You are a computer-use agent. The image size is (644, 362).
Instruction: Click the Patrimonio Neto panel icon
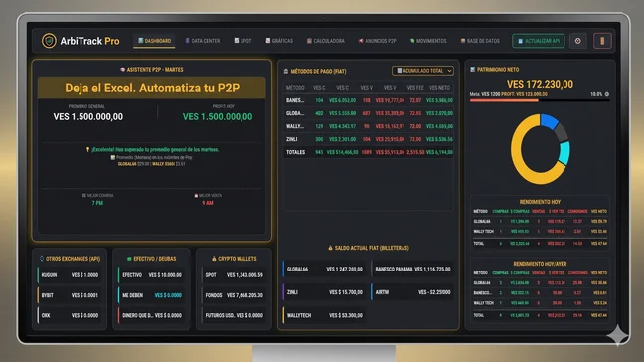[472, 69]
